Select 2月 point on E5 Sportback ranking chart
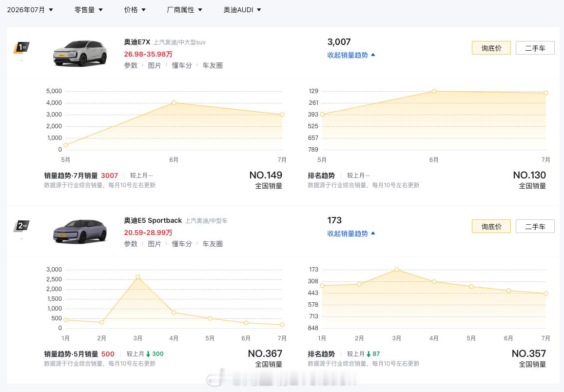Viewport: 564px width, 392px height. [x=359, y=284]
